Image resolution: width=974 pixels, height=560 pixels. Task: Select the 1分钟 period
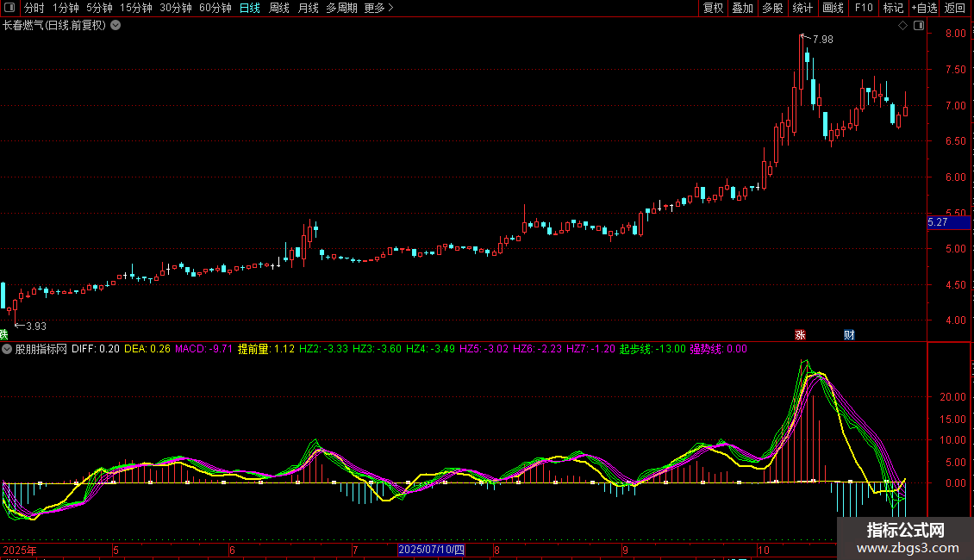66,8
